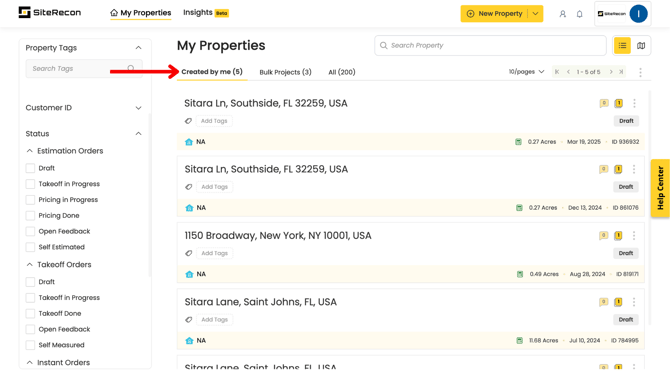The image size is (670, 377).
Task: Collapse the Estimation Orders group
Action: pyautogui.click(x=29, y=150)
